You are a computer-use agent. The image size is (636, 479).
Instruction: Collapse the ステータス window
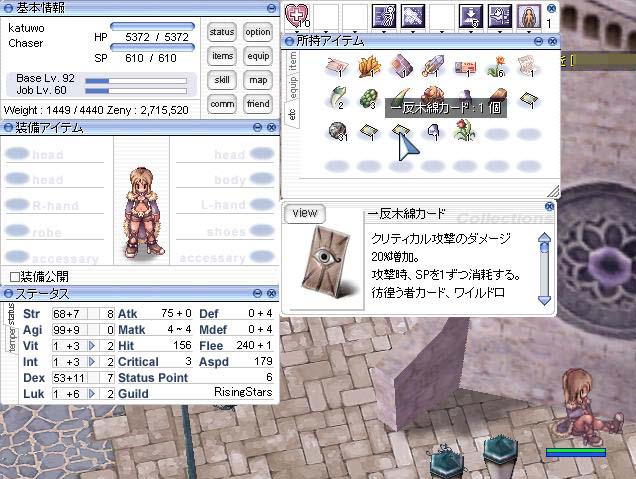(x=257, y=293)
